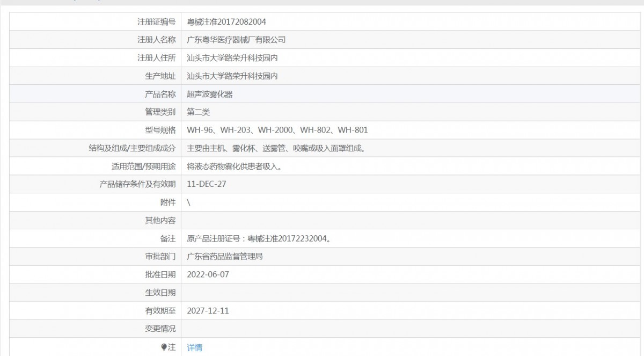644x356 pixels.
Task: Click 汕头市大学路荣升科技园内 in the 生产地址 row
Action: [232, 76]
